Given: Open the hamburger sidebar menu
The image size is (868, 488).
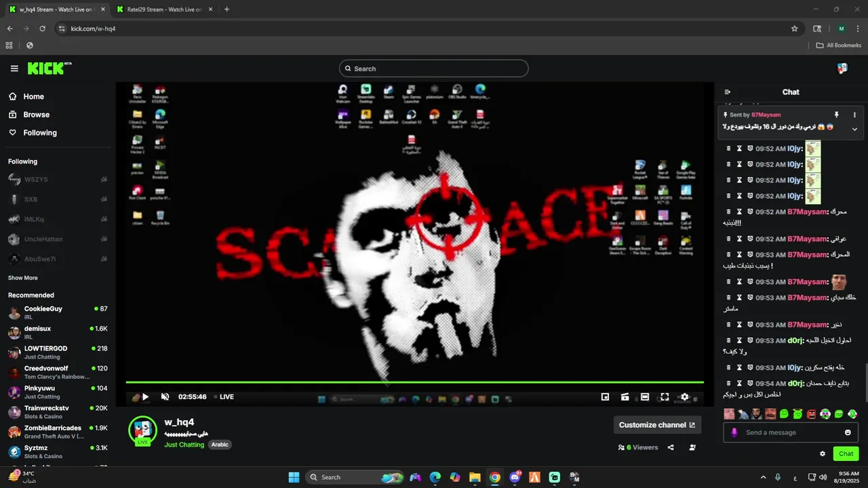Looking at the screenshot, I should (x=14, y=68).
